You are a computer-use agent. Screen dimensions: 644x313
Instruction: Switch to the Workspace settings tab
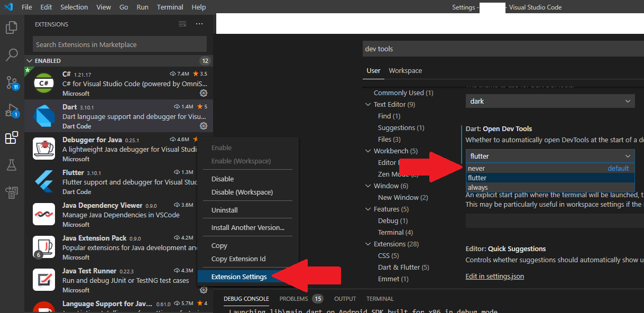(x=406, y=70)
